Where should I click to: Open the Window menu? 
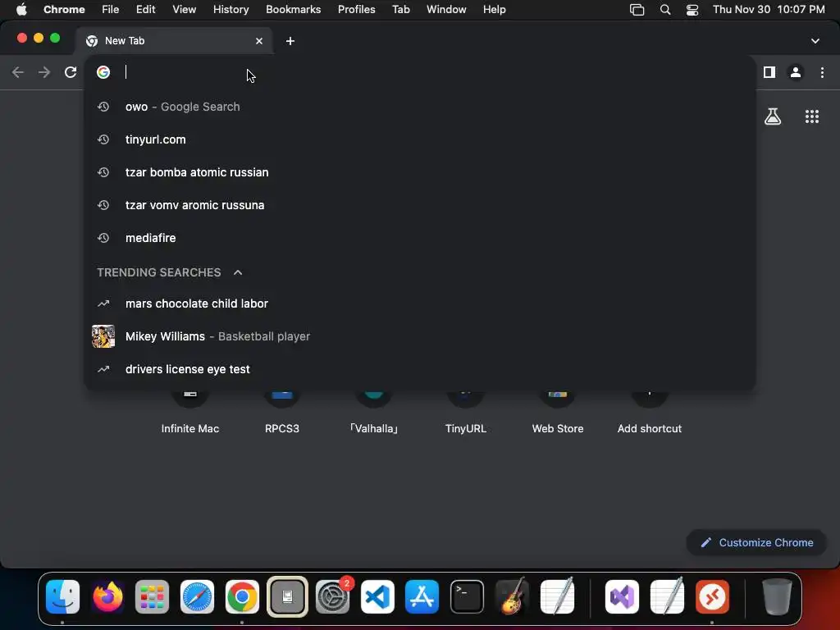(x=446, y=9)
